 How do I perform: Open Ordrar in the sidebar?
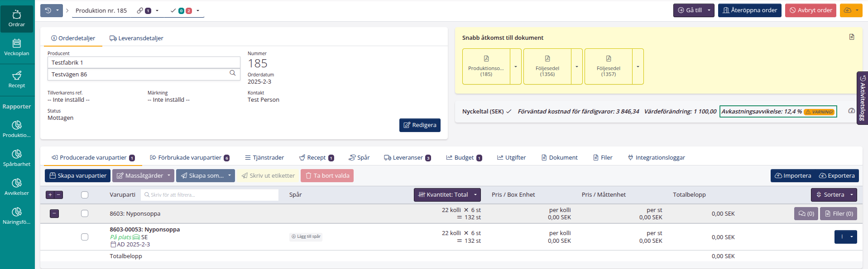point(17,19)
